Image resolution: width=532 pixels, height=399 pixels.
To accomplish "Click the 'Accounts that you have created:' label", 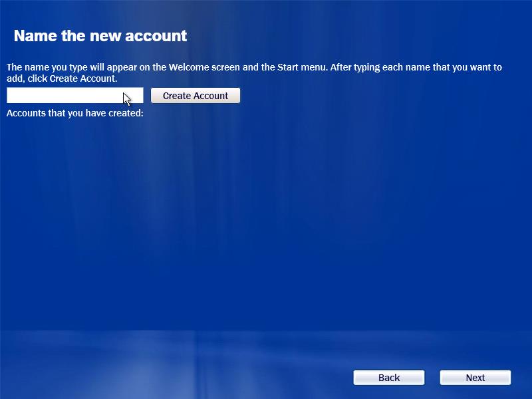I will (x=75, y=113).
